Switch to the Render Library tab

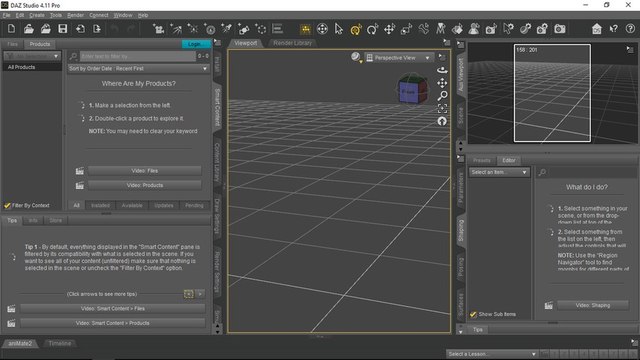click(292, 43)
